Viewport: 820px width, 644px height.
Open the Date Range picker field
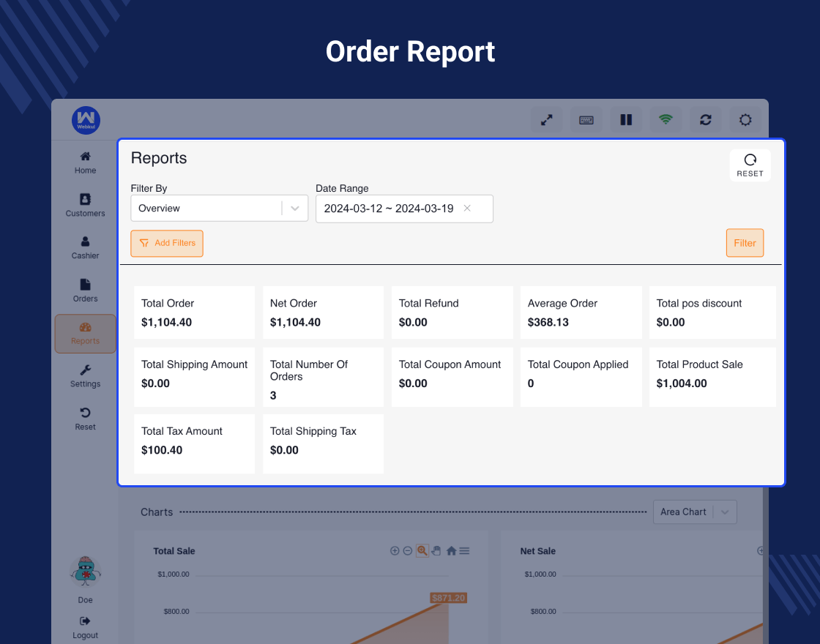(395, 209)
